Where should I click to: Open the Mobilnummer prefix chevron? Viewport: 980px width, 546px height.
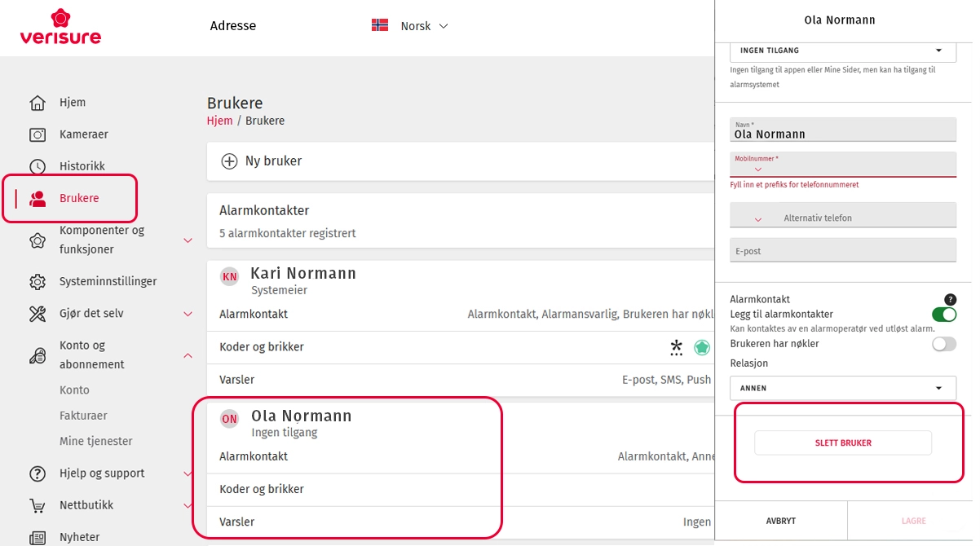757,170
